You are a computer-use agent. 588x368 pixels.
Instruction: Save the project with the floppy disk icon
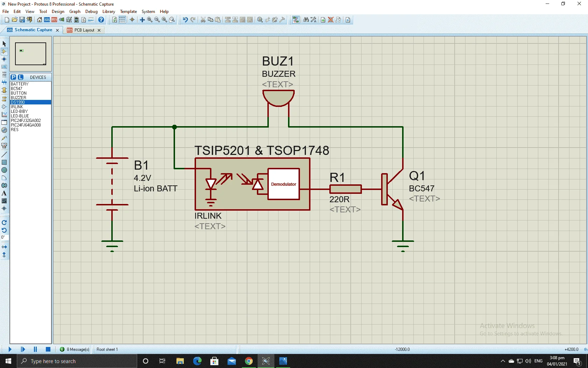tap(22, 20)
